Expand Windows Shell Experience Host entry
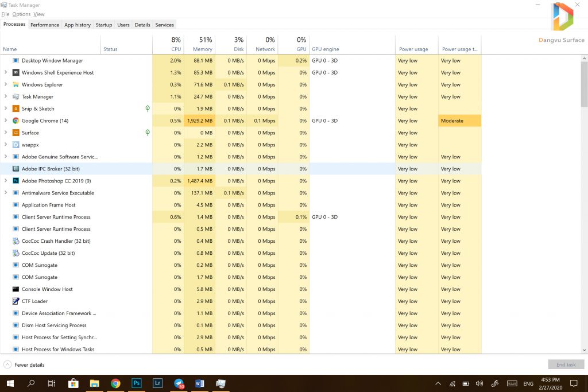The image size is (588, 392). (6, 72)
